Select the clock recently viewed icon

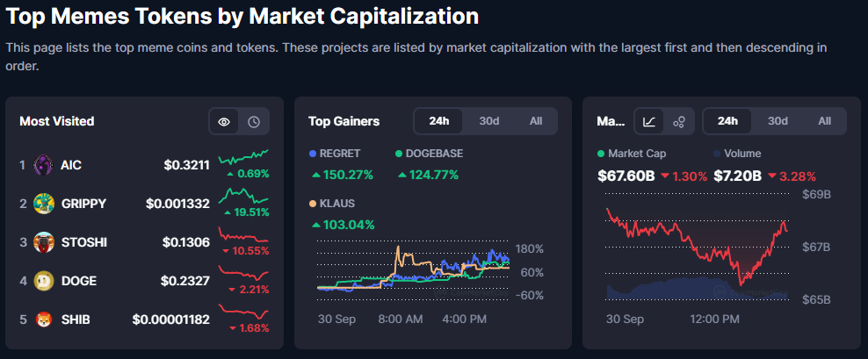click(x=254, y=121)
